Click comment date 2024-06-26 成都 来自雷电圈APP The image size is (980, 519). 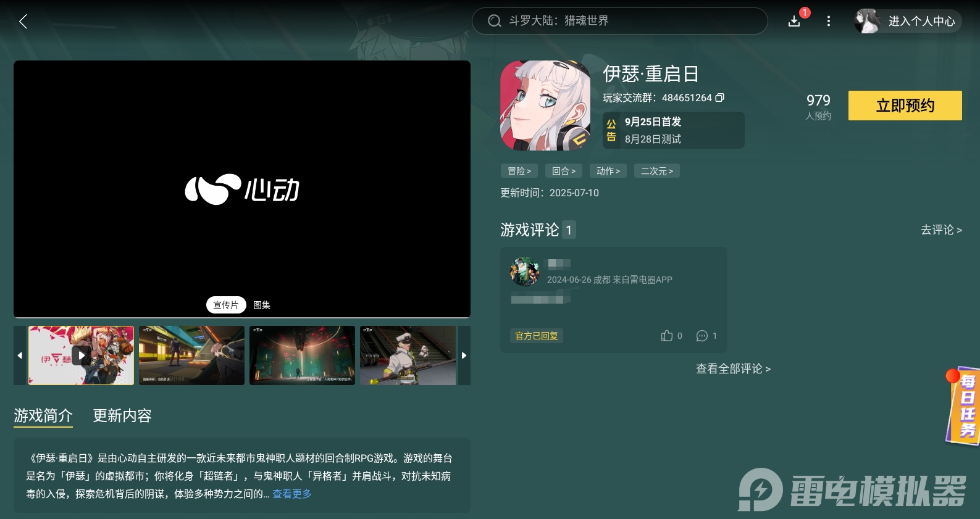pos(609,280)
